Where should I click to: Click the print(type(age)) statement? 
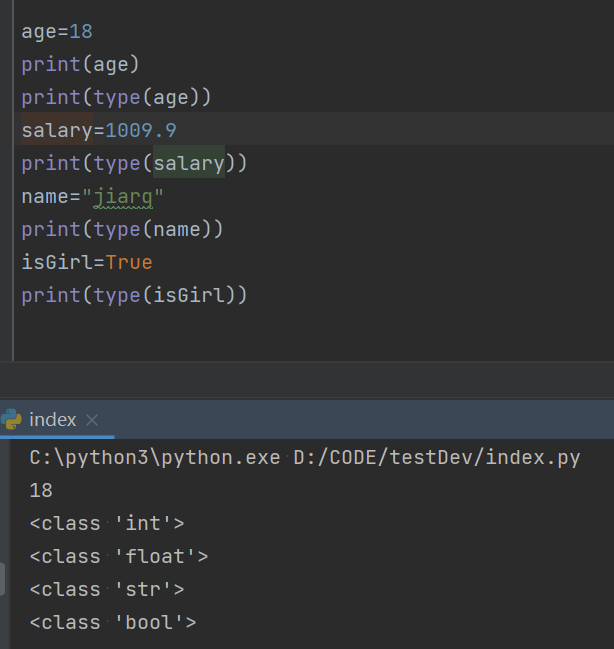pos(116,97)
